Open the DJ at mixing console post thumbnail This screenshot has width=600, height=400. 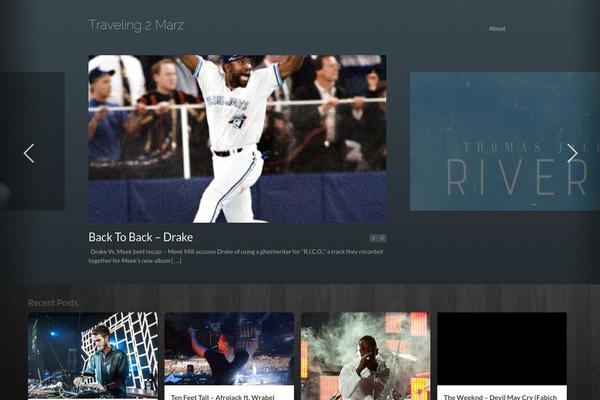click(x=93, y=356)
